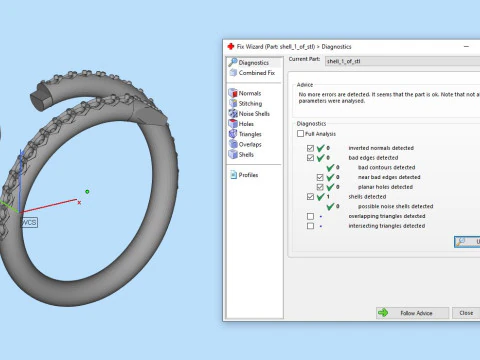This screenshot has height=360, width=480.
Task: Click the Combined Fix cube icon
Action: (233, 72)
